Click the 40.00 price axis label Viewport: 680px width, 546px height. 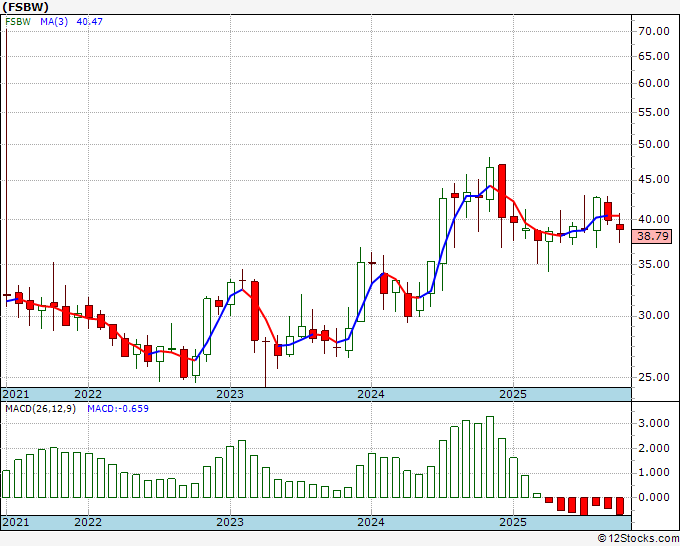pyautogui.click(x=654, y=219)
